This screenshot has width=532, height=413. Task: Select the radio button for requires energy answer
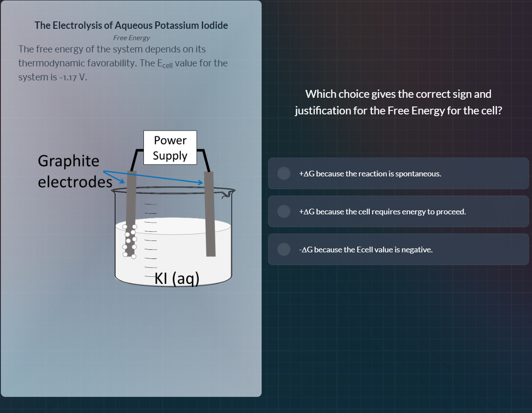tap(284, 211)
